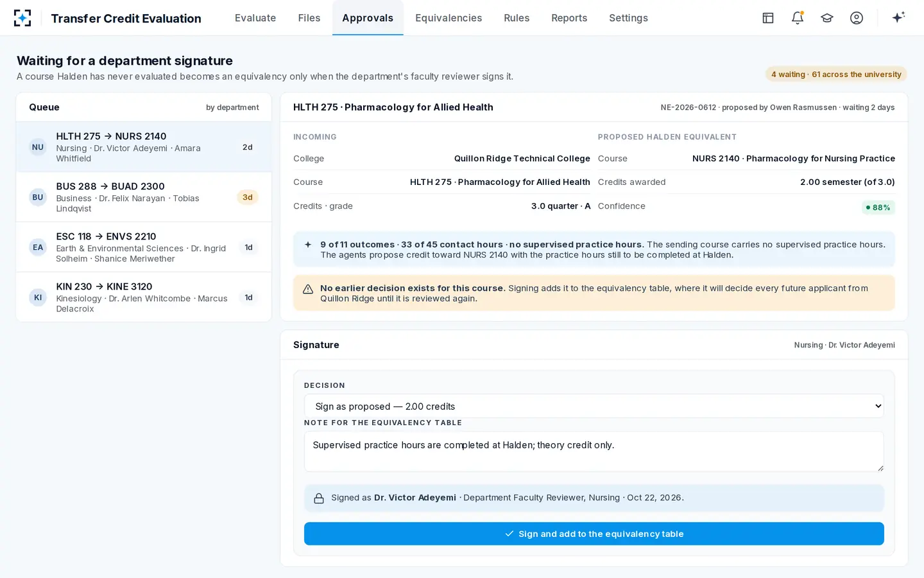
Task: Select the ESC 118 → ENVS 2210 queue item
Action: [x=144, y=247]
